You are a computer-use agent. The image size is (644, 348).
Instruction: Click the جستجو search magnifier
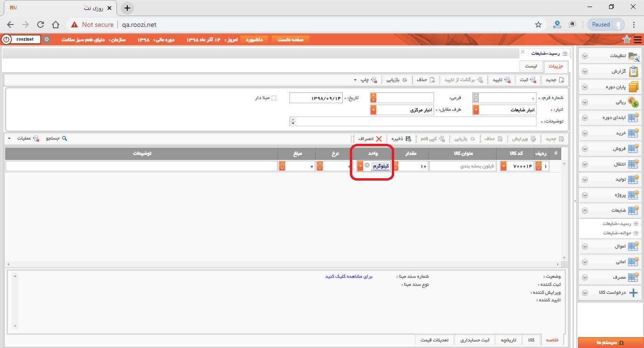(65, 139)
